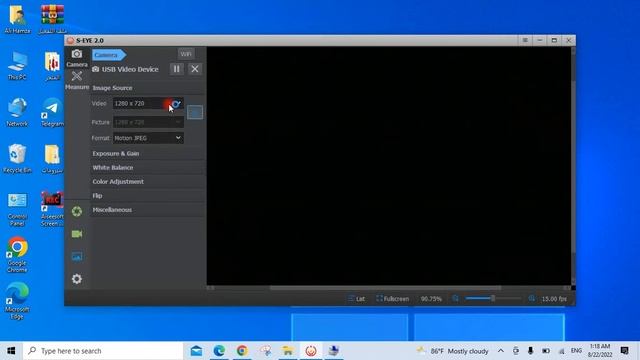Toggle Fullscreen view in the status bar
Screen dimensions: 640x360
(393, 299)
